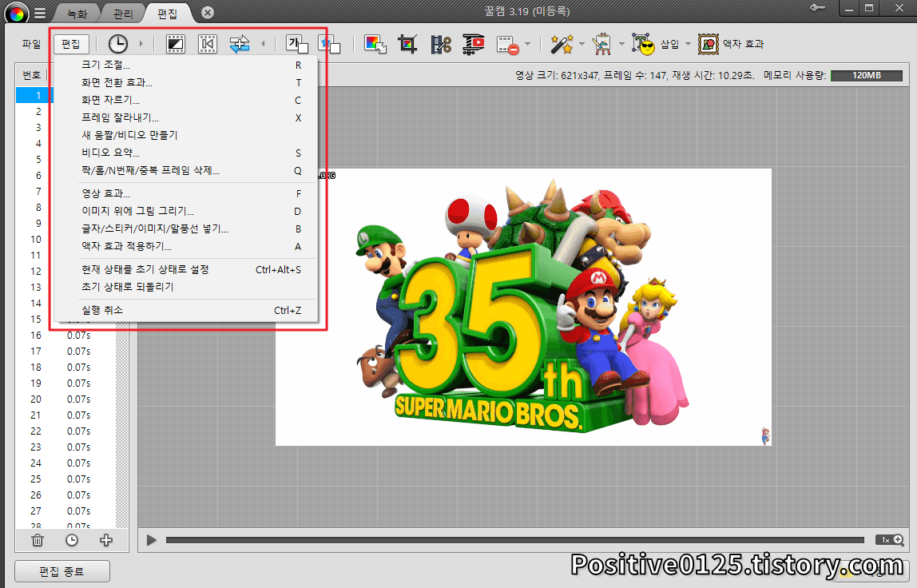Viewport: 917px width, 588px height.
Task: Choose 비디오 요약... menu item
Action: tap(186, 153)
